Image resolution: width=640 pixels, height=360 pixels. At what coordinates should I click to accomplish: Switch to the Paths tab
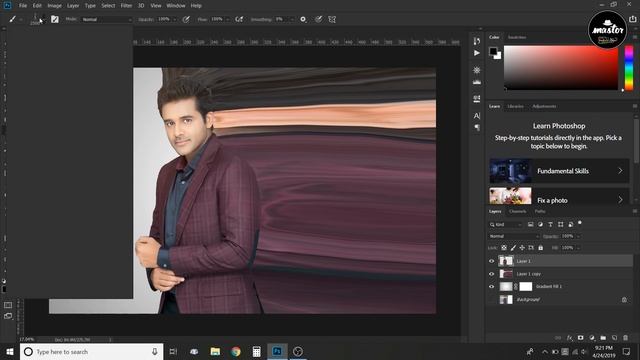(x=540, y=211)
